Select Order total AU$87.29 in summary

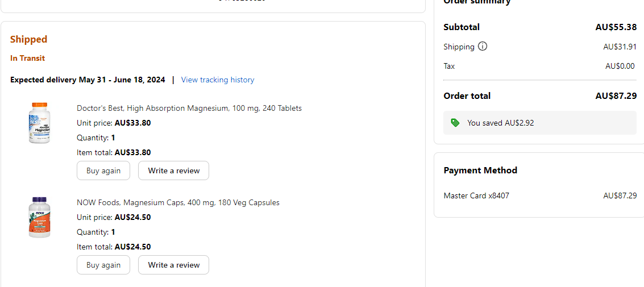(616, 95)
